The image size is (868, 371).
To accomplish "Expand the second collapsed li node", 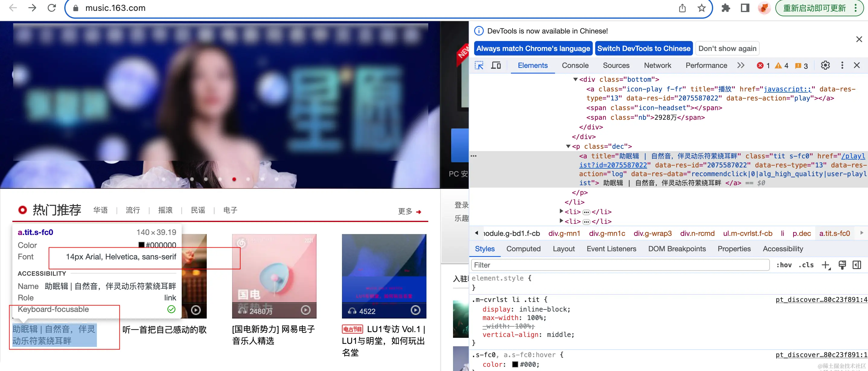I will click(561, 221).
